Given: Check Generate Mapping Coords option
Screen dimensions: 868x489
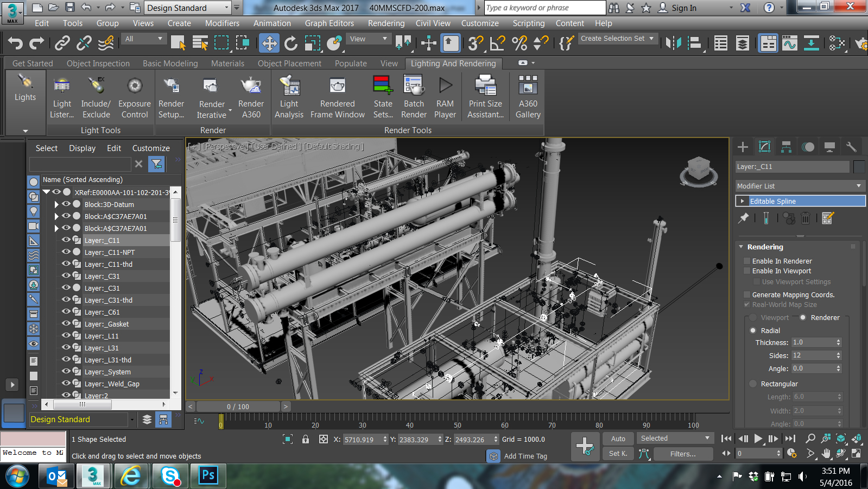Looking at the screenshot, I should (x=747, y=295).
